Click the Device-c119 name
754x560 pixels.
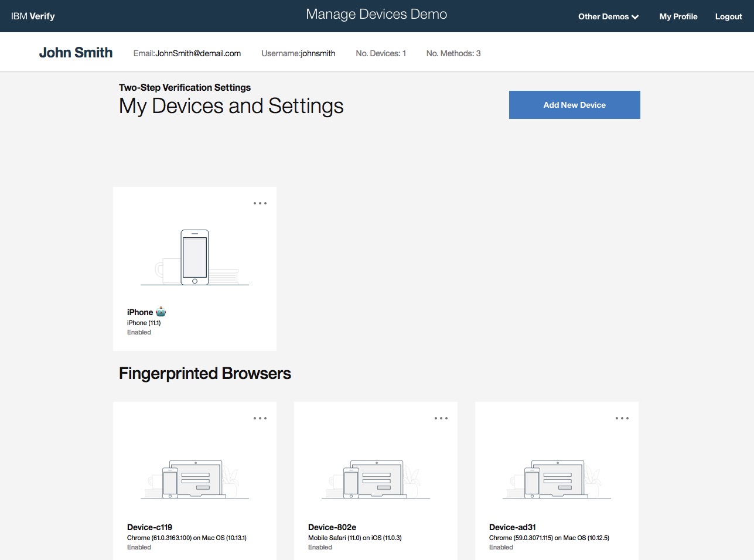tap(150, 527)
